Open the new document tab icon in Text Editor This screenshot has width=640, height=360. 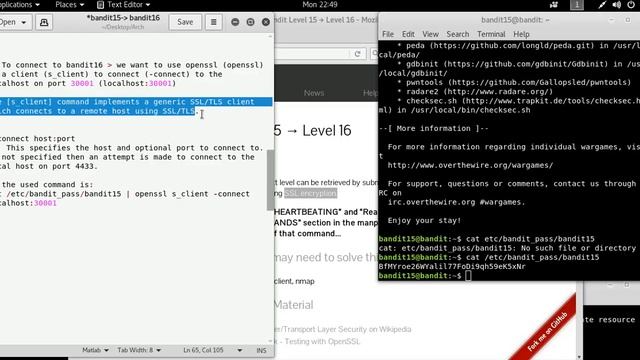tap(44, 22)
